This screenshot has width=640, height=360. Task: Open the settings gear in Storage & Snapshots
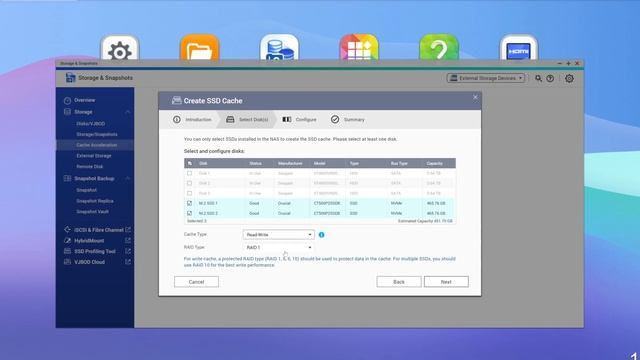coord(569,78)
